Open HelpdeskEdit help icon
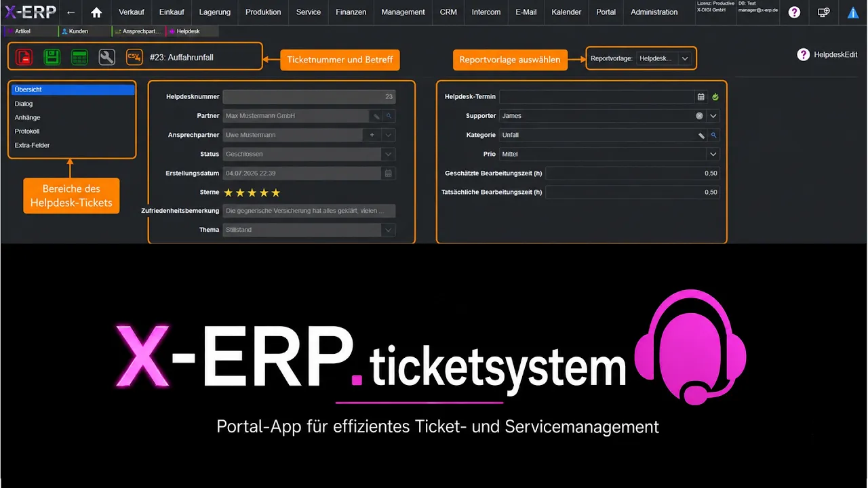Image resolution: width=868 pixels, height=488 pixels. [803, 55]
